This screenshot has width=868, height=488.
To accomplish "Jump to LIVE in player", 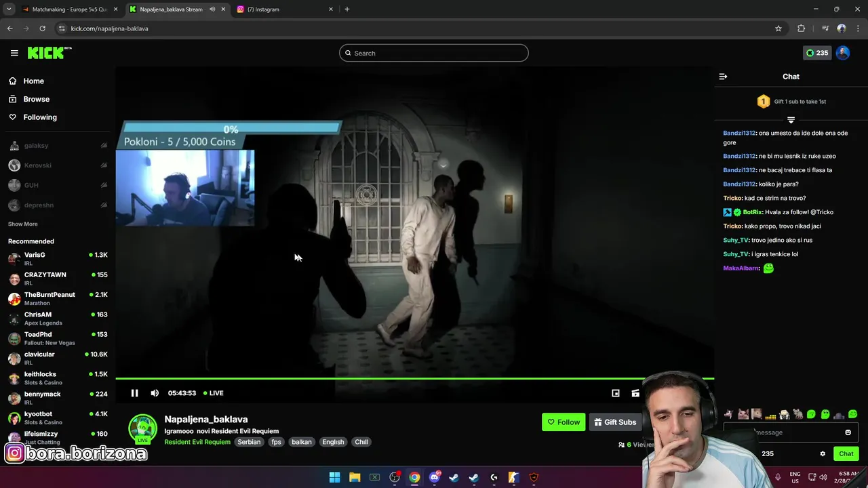I will 214,393.
